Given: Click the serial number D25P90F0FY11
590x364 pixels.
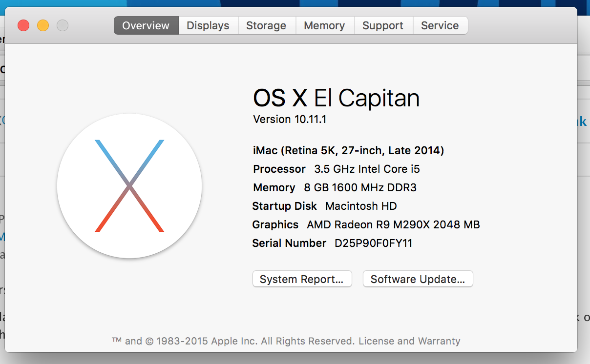Looking at the screenshot, I should (x=374, y=243).
